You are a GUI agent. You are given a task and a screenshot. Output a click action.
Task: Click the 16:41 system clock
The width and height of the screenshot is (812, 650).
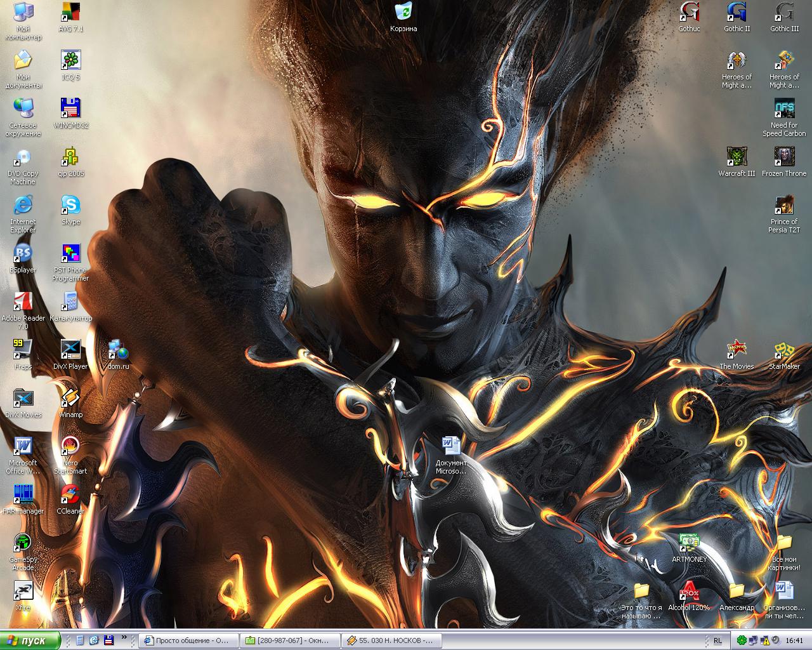(794, 640)
